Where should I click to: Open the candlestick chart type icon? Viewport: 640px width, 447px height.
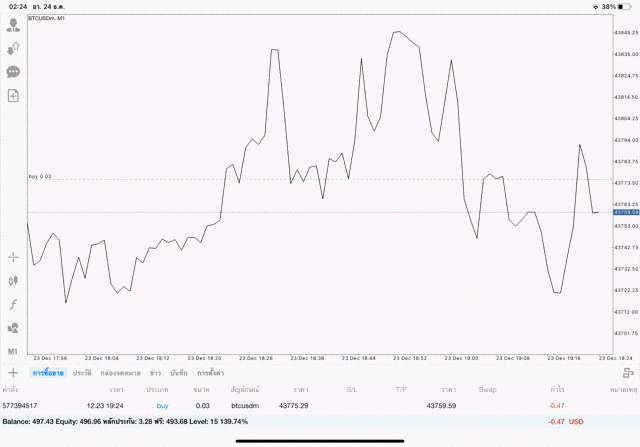pos(14,281)
